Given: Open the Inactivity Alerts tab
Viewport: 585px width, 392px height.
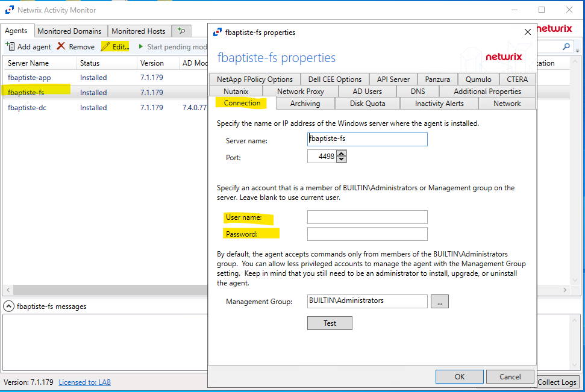Looking at the screenshot, I should coord(439,104).
